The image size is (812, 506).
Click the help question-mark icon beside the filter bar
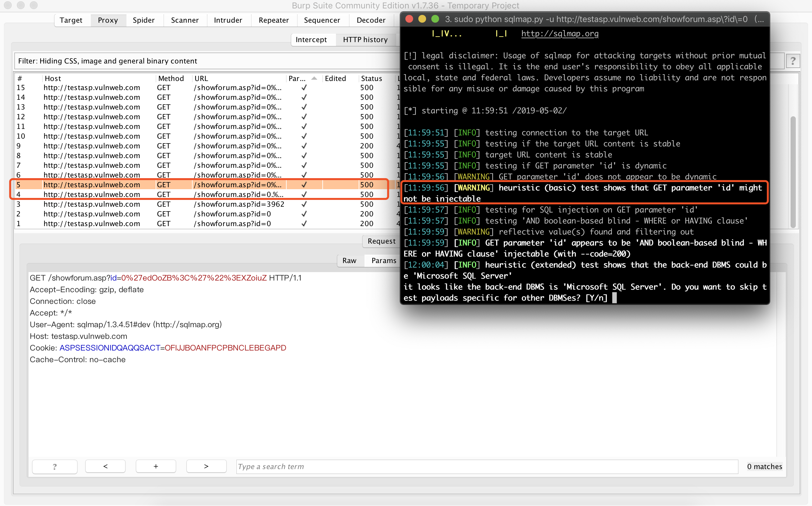pos(793,61)
